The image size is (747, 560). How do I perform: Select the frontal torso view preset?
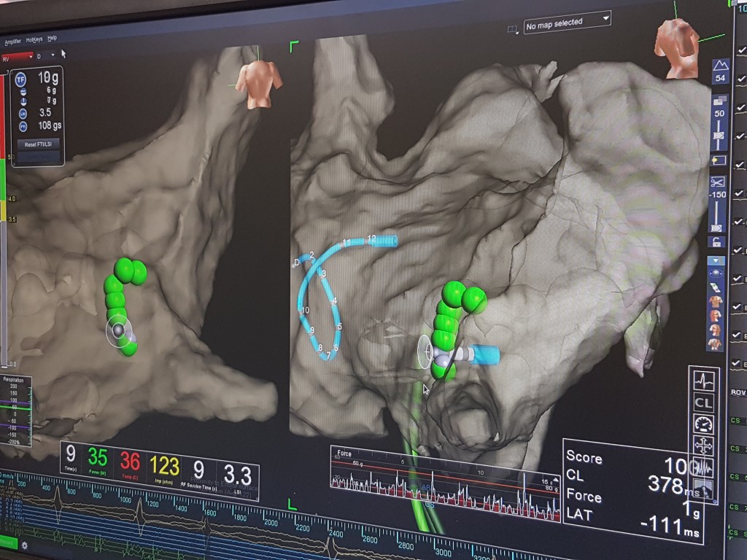(x=716, y=302)
